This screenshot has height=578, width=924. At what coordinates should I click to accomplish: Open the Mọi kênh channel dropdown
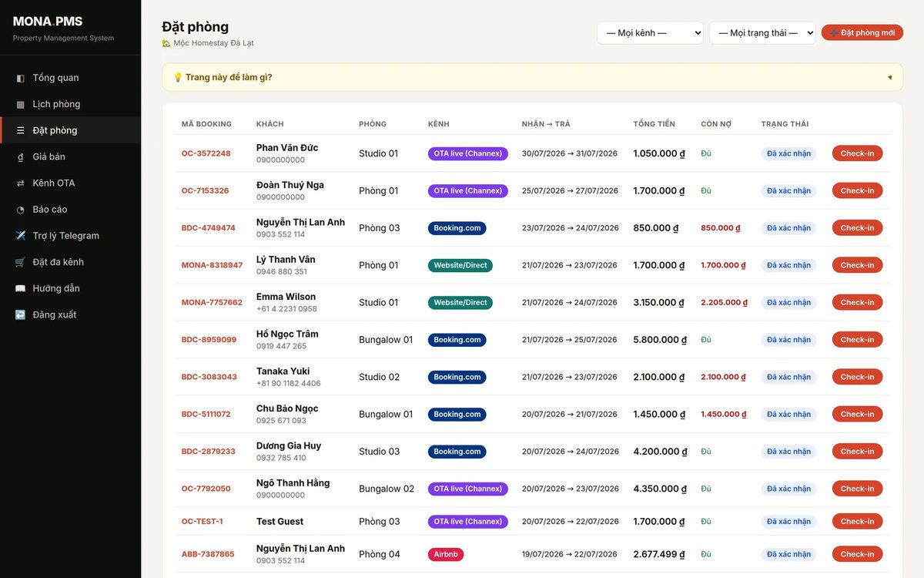650,32
